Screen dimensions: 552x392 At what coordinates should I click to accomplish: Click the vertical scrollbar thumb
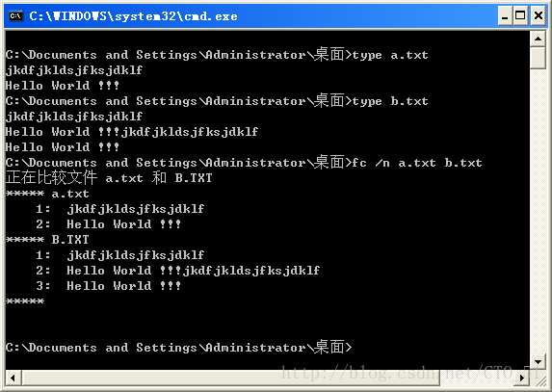(x=538, y=58)
